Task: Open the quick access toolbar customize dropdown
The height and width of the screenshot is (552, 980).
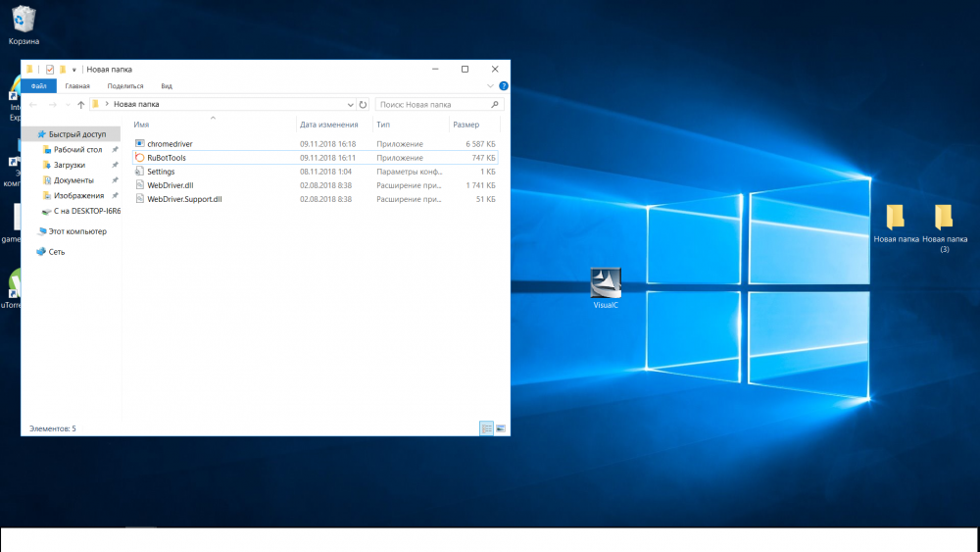Action: (74, 70)
